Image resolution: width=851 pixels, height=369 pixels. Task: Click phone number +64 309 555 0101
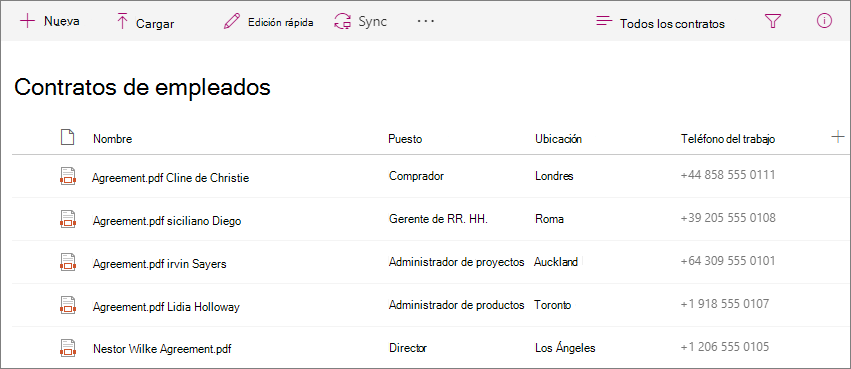[728, 260]
